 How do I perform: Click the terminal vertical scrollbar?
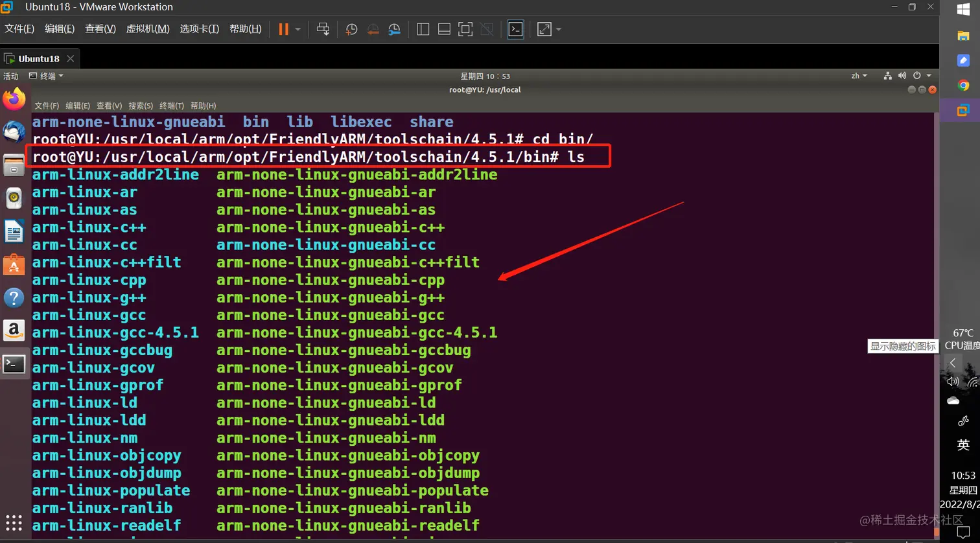coord(937,324)
